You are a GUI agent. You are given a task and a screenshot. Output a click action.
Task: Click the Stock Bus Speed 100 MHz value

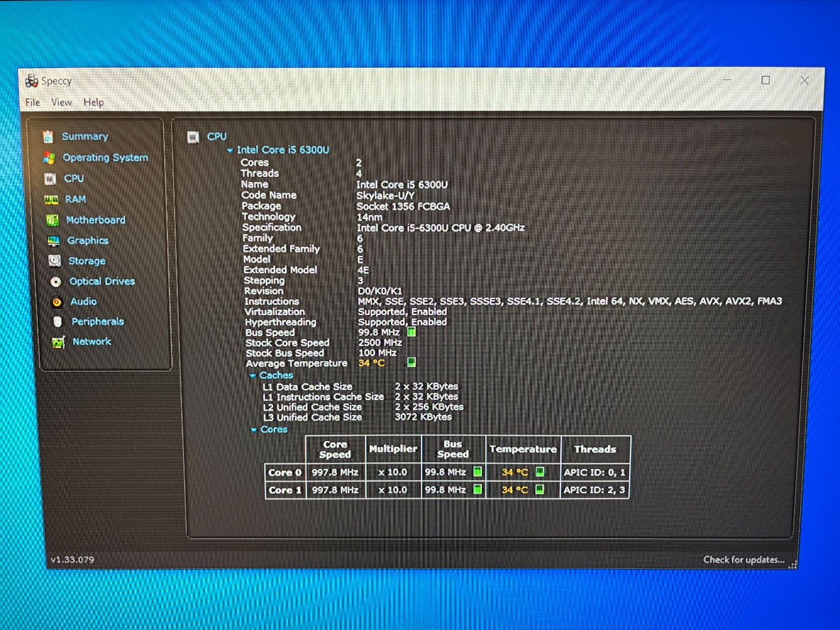(377, 353)
